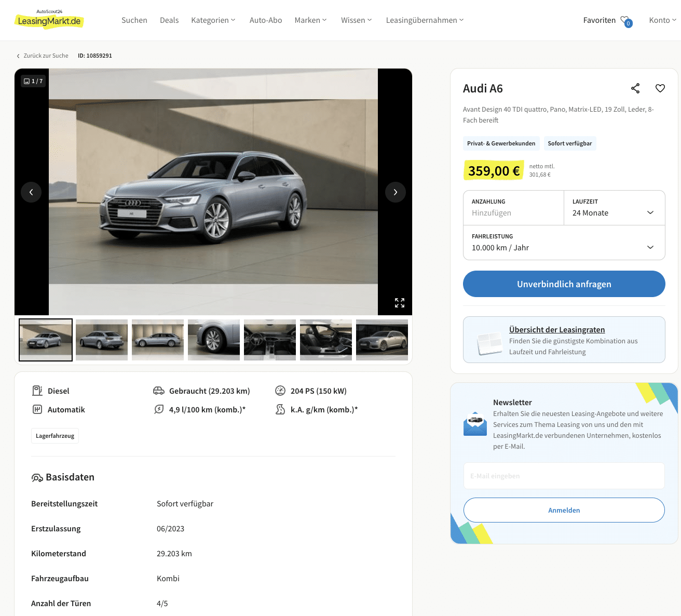The height and width of the screenshot is (616, 681).
Task: Open the Auto-Abo page
Action: [x=266, y=20]
